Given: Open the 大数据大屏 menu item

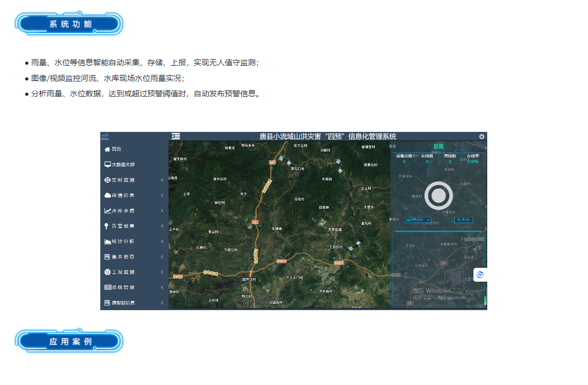Looking at the screenshot, I should (x=123, y=165).
